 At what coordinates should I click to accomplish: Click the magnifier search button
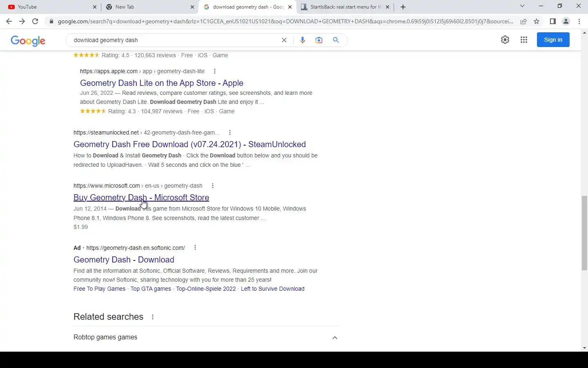click(336, 40)
